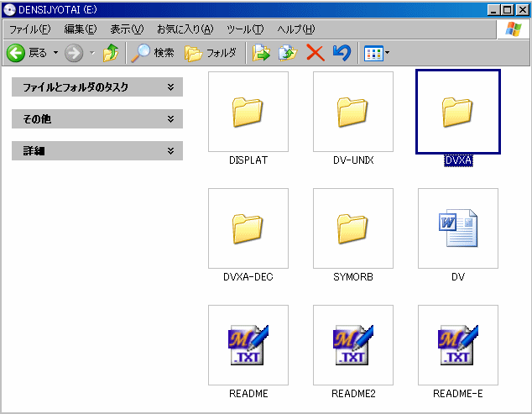Expand the ファイルとフォルダのタスク panel
The image size is (532, 414).
click(x=97, y=86)
